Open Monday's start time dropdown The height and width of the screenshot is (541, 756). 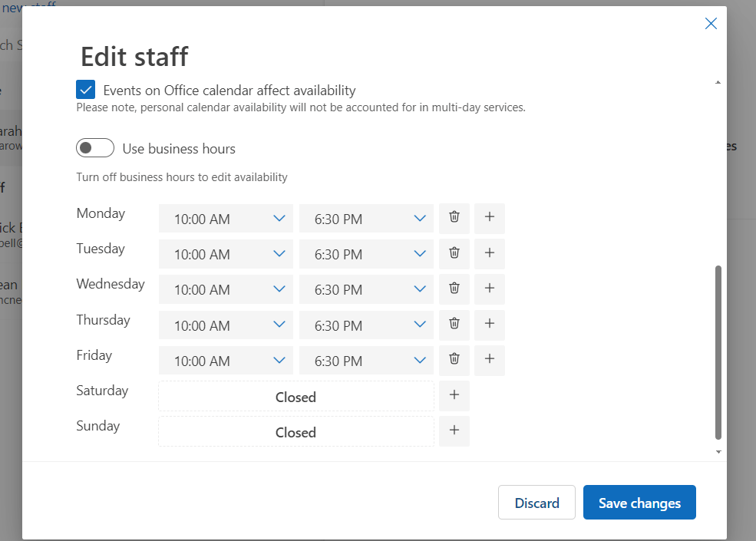tap(226, 219)
